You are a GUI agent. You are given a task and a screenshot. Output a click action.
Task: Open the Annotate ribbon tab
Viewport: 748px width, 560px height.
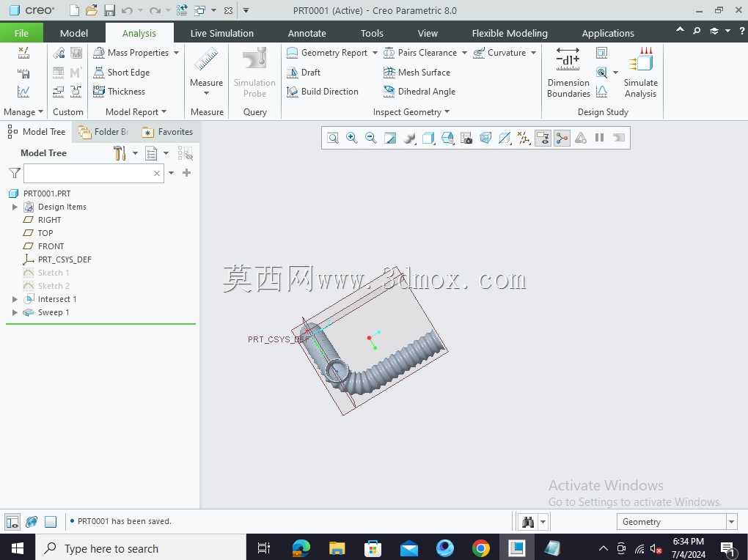coord(307,33)
